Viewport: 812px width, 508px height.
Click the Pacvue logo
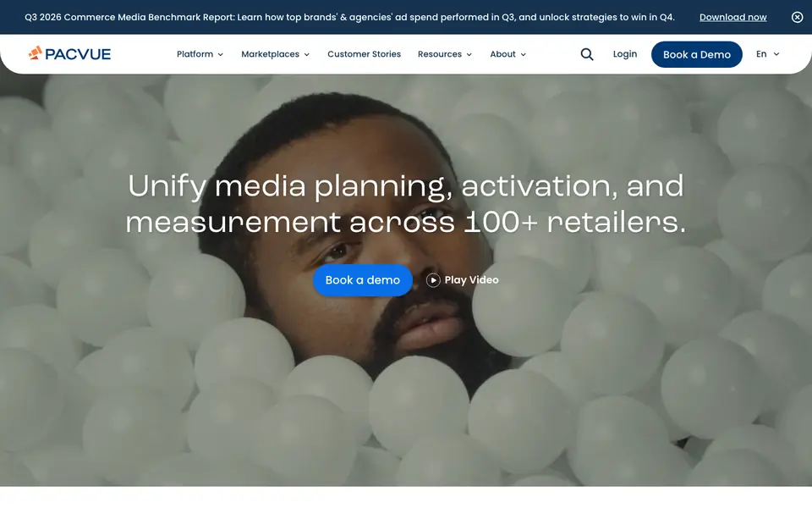[69, 53]
